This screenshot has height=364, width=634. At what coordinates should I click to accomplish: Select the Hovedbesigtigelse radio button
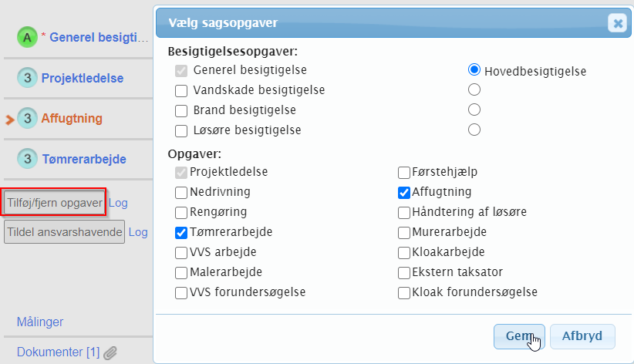(x=475, y=70)
